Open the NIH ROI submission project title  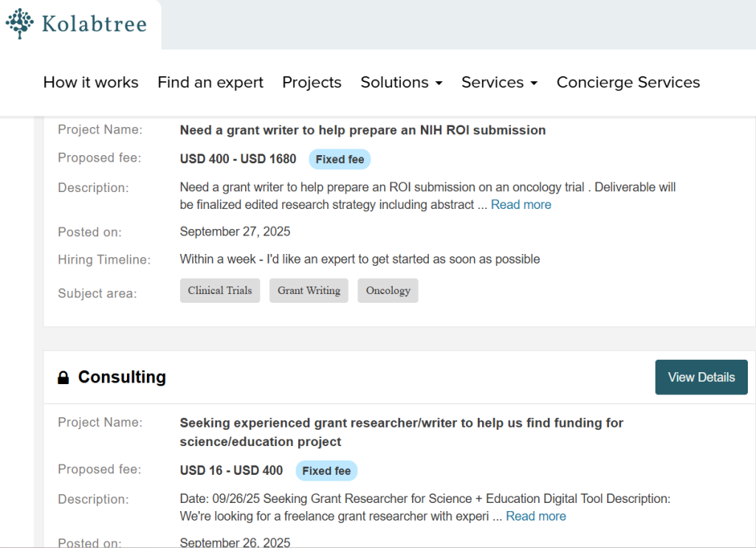click(362, 130)
